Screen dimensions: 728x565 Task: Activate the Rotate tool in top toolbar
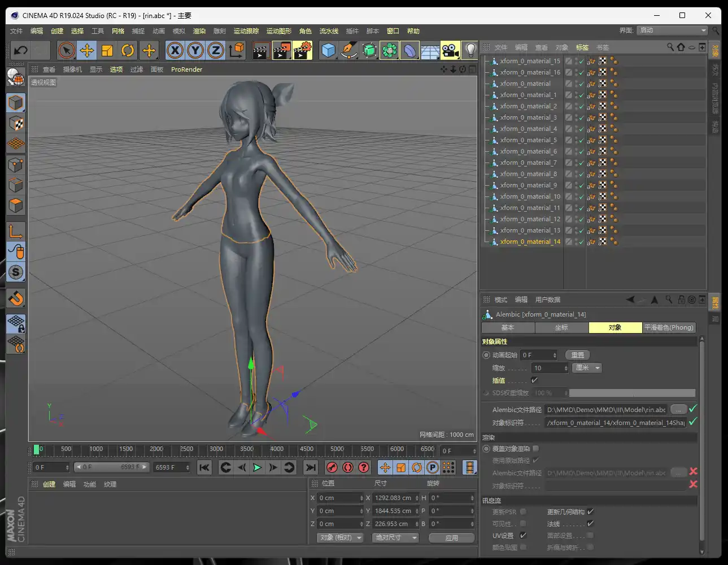(128, 50)
